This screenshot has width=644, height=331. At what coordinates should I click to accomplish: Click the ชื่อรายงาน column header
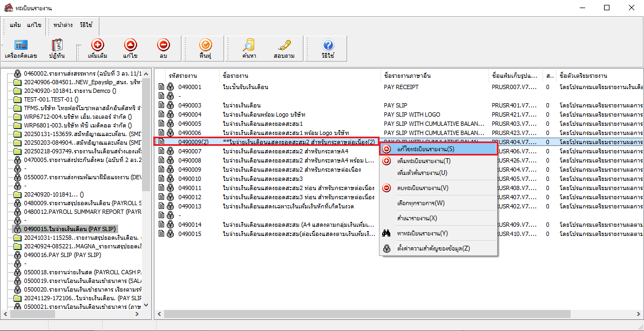(300, 76)
